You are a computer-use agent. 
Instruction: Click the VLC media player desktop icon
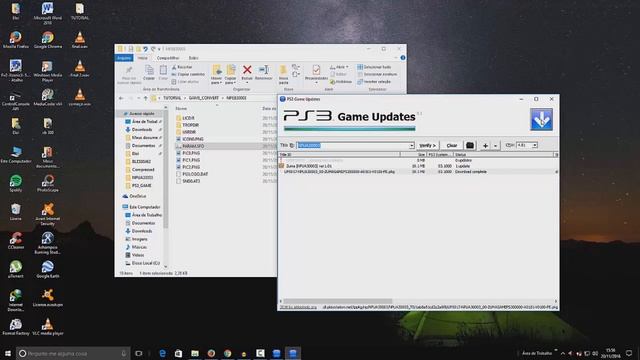48,327
